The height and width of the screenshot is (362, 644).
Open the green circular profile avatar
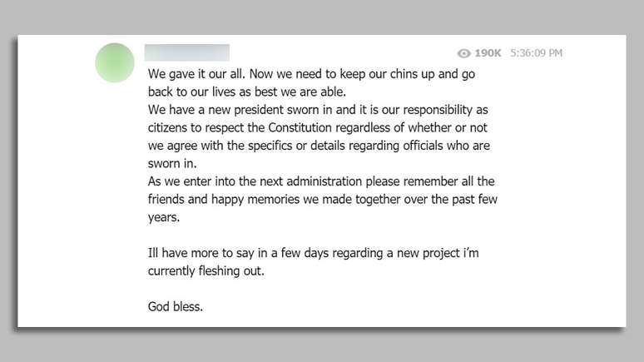(x=115, y=62)
